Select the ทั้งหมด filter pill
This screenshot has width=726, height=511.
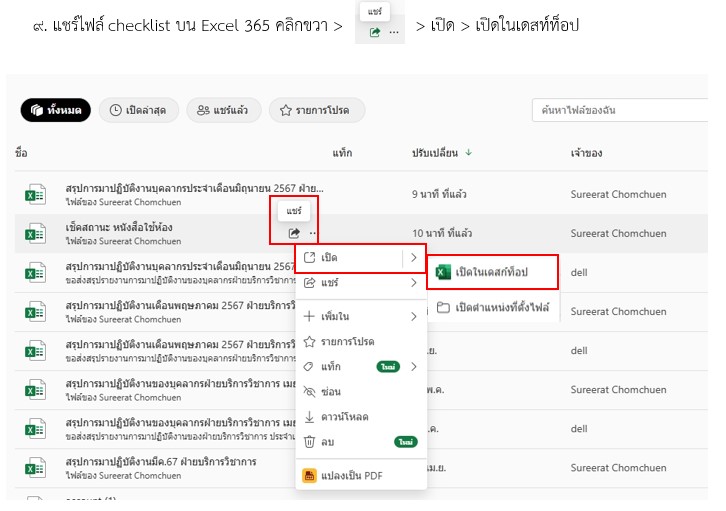(56, 110)
